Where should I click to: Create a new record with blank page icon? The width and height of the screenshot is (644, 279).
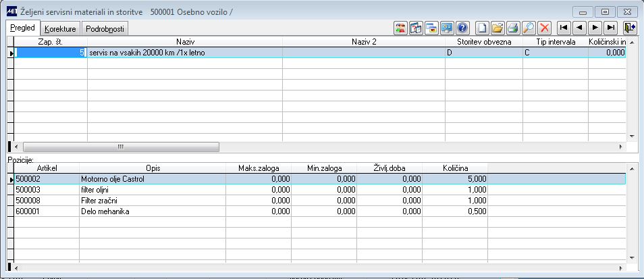coord(483,28)
